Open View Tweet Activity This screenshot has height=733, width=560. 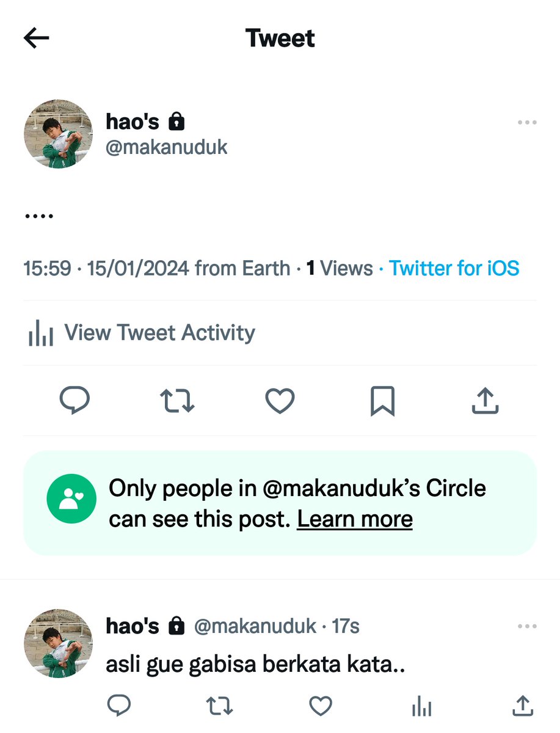tap(142, 333)
